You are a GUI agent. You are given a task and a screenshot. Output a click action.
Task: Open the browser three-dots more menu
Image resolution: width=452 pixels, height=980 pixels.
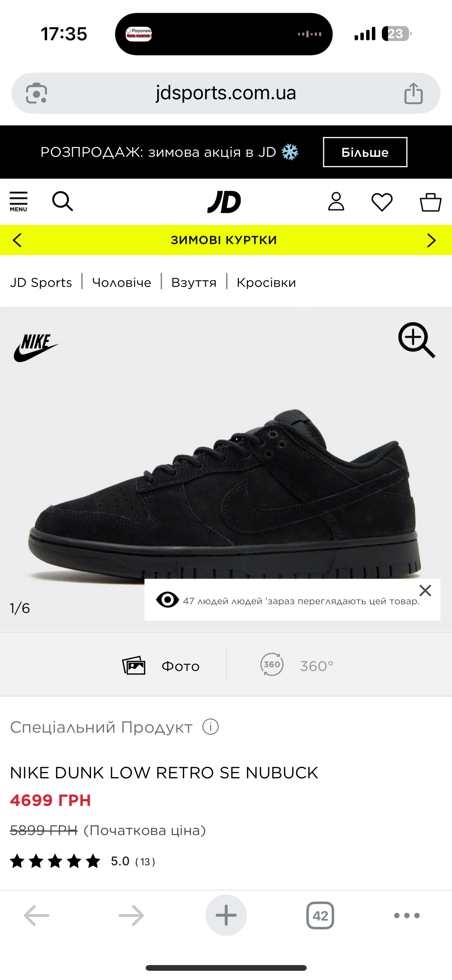[x=407, y=916]
